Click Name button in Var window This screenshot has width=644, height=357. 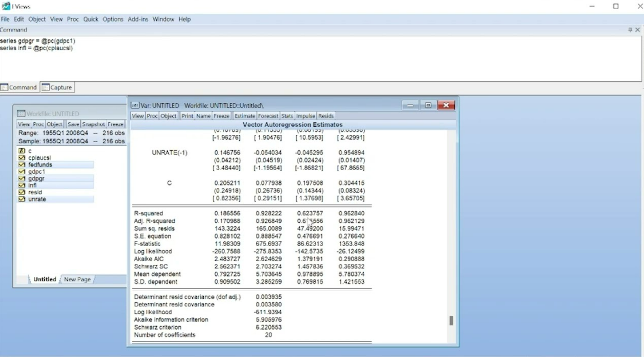(x=203, y=116)
